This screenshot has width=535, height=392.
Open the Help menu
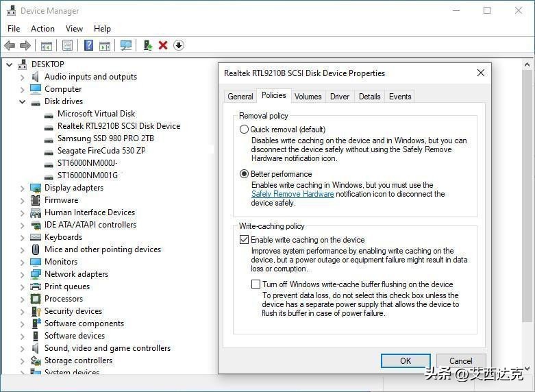(102, 29)
